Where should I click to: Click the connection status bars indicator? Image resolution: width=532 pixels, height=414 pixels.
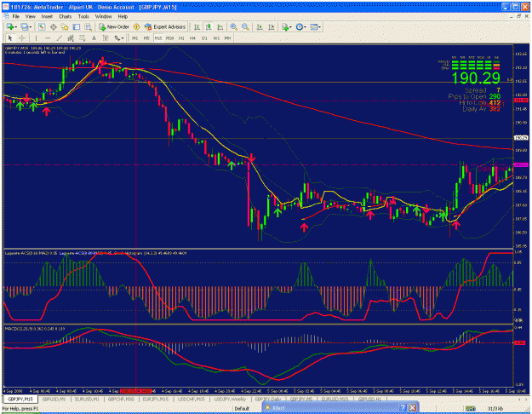tap(470, 409)
